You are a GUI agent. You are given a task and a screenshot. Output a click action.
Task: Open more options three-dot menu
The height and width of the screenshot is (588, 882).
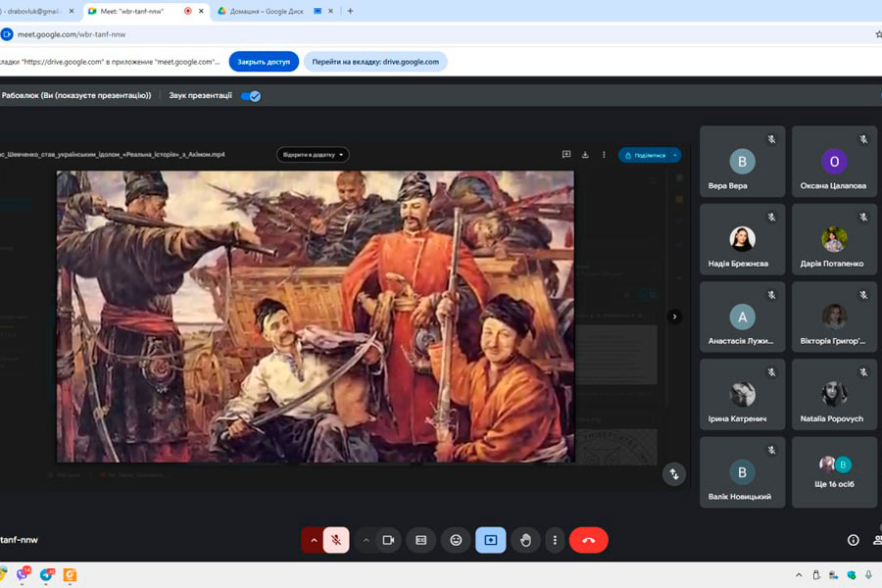click(555, 540)
